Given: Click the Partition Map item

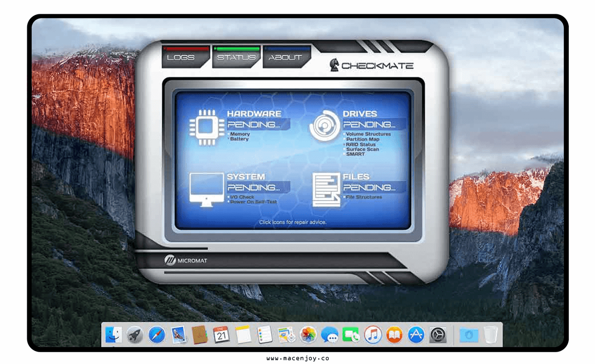Looking at the screenshot, I should coord(363,139).
